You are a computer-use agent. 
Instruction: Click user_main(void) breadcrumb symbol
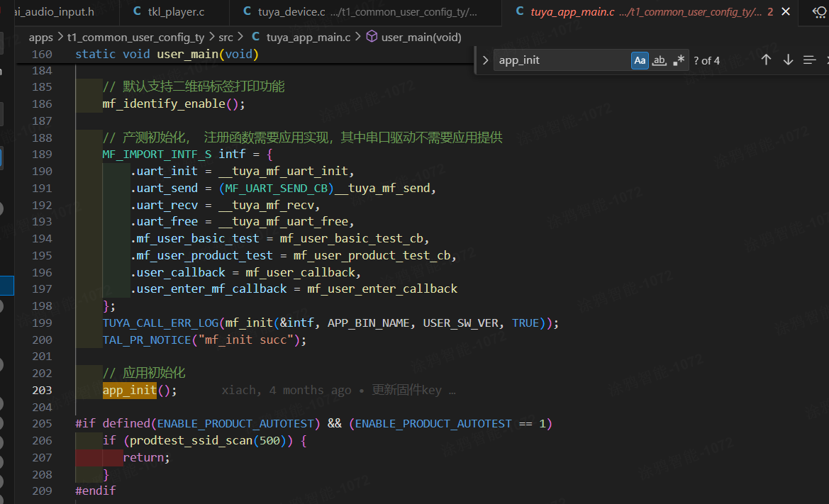421,38
